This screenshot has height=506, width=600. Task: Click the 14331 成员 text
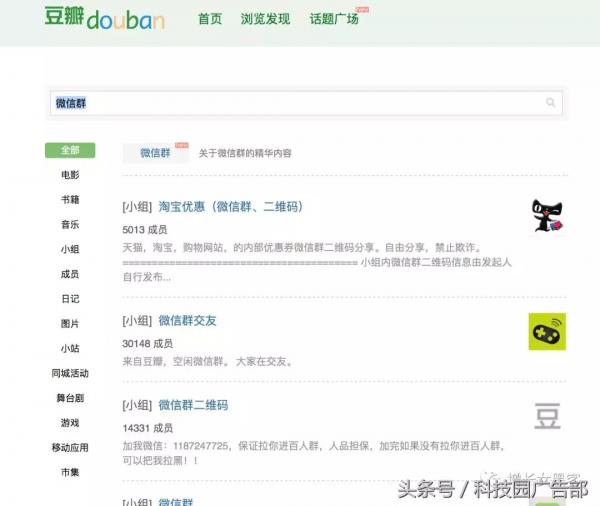(148, 428)
